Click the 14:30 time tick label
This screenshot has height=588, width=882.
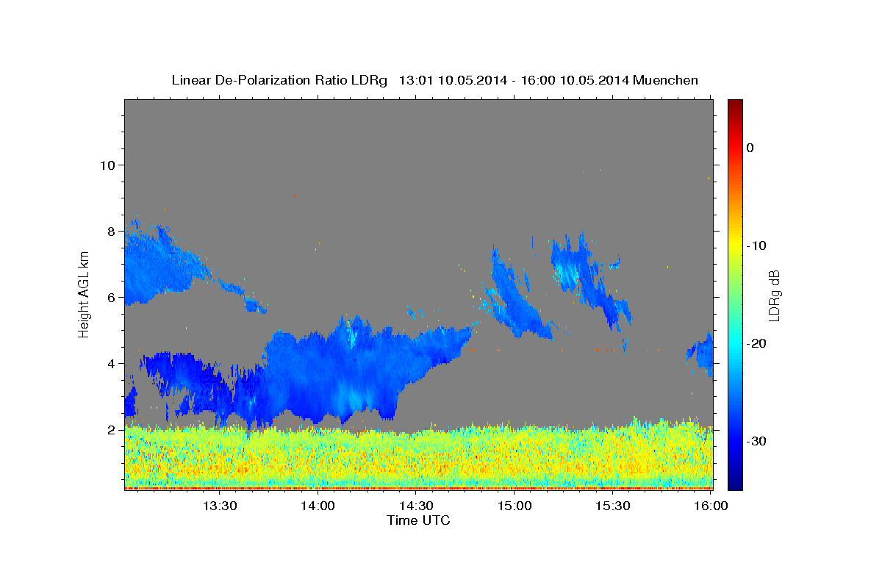click(416, 506)
